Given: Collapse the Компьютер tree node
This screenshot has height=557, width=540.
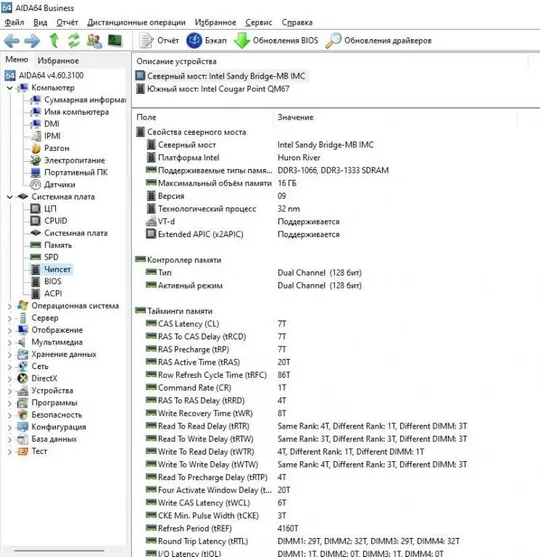Looking at the screenshot, I should tap(10, 88).
